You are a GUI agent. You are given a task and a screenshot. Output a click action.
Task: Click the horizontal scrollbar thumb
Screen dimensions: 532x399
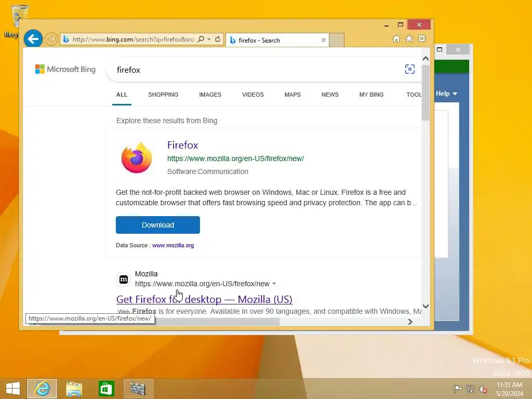[217, 322]
